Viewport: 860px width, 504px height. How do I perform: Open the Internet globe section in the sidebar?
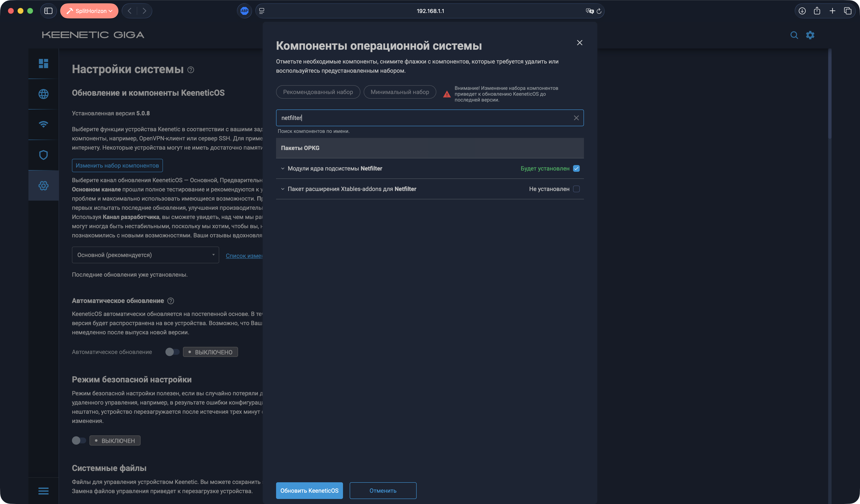coord(43,94)
